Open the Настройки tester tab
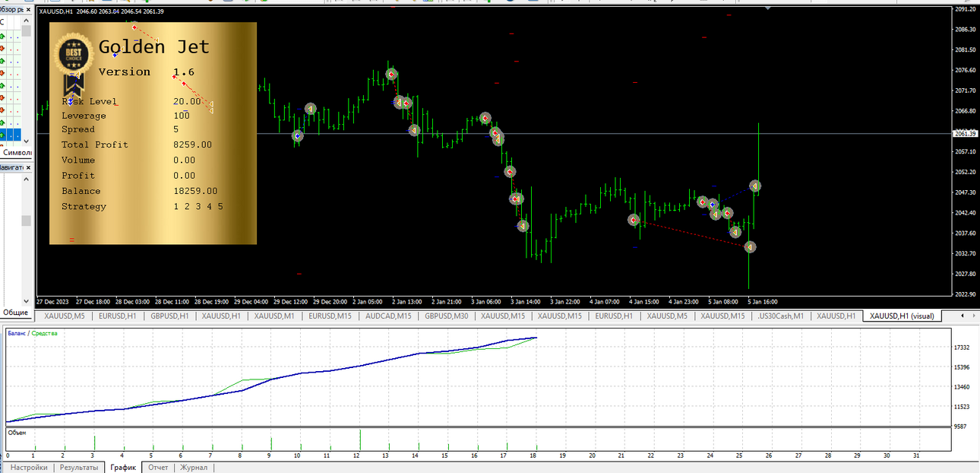The image size is (980, 473). click(x=29, y=468)
